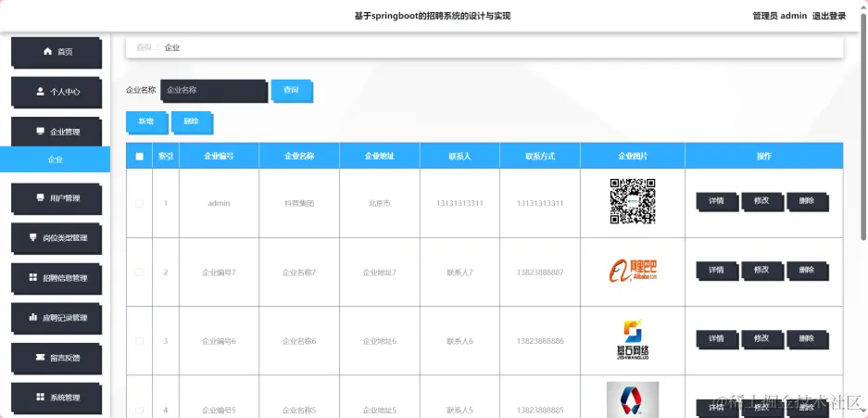Toggle the select-all checkbox in table header
The image size is (868, 418).
(140, 156)
